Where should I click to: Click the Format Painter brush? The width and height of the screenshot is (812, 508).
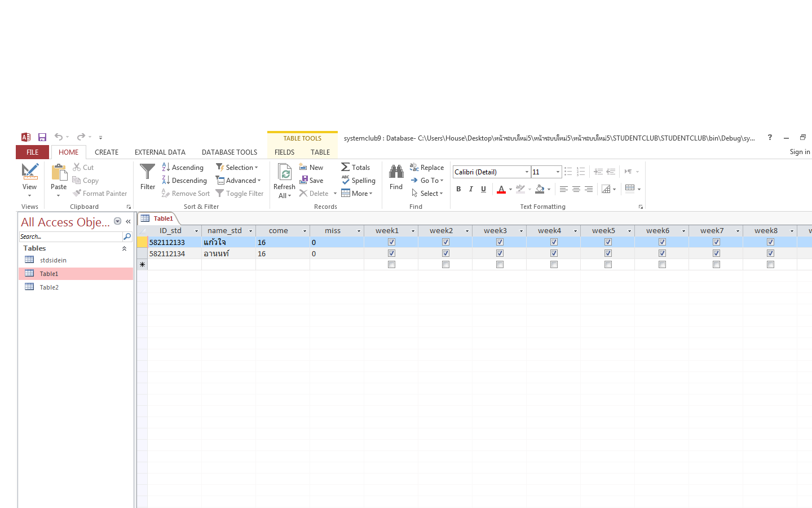click(x=100, y=194)
